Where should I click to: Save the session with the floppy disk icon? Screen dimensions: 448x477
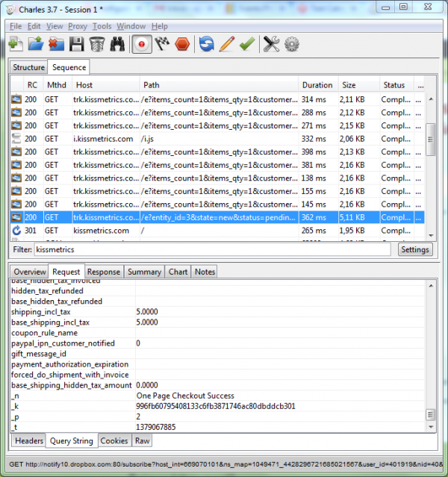pos(76,44)
